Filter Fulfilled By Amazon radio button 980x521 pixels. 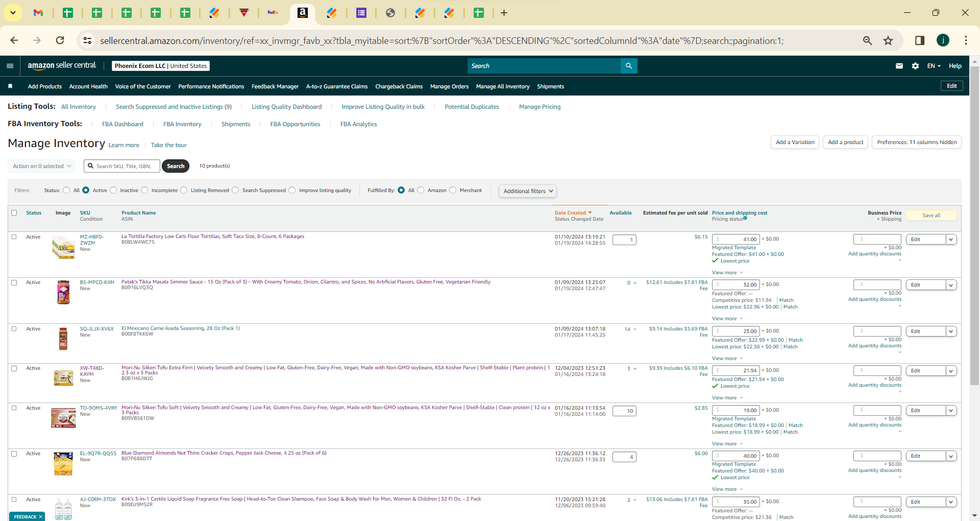tap(421, 191)
